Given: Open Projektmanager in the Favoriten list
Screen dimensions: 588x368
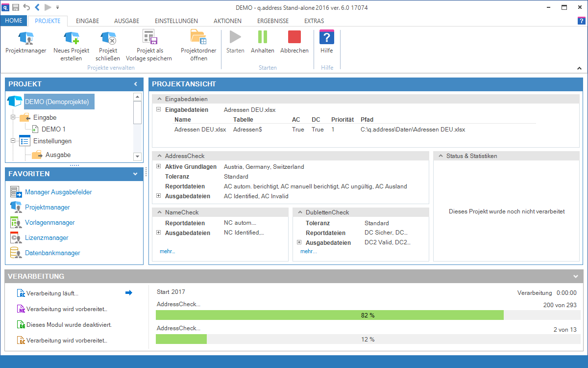Looking at the screenshot, I should click(48, 208).
